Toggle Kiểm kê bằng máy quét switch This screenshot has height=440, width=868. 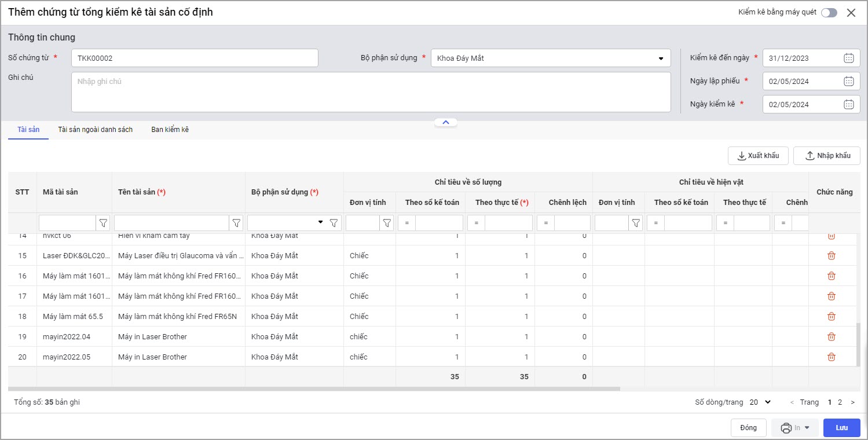coord(829,13)
